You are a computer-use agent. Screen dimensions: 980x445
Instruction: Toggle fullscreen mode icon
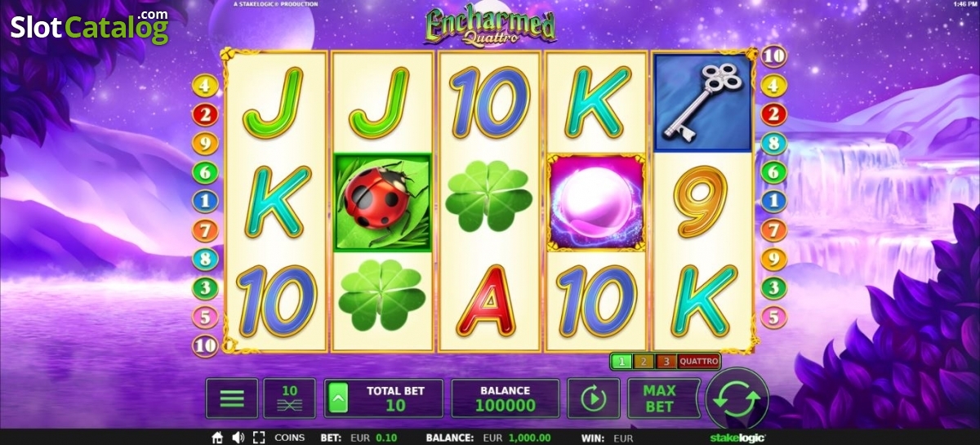[259, 438]
